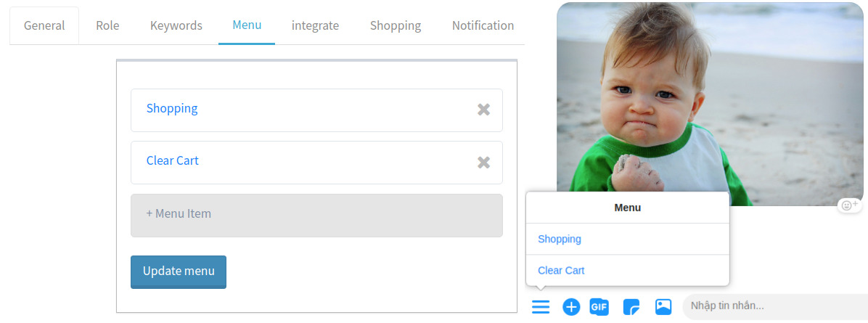Screen dimensions: 868x323
Task: Click the blue plus icon in chat bar
Action: [x=570, y=306]
